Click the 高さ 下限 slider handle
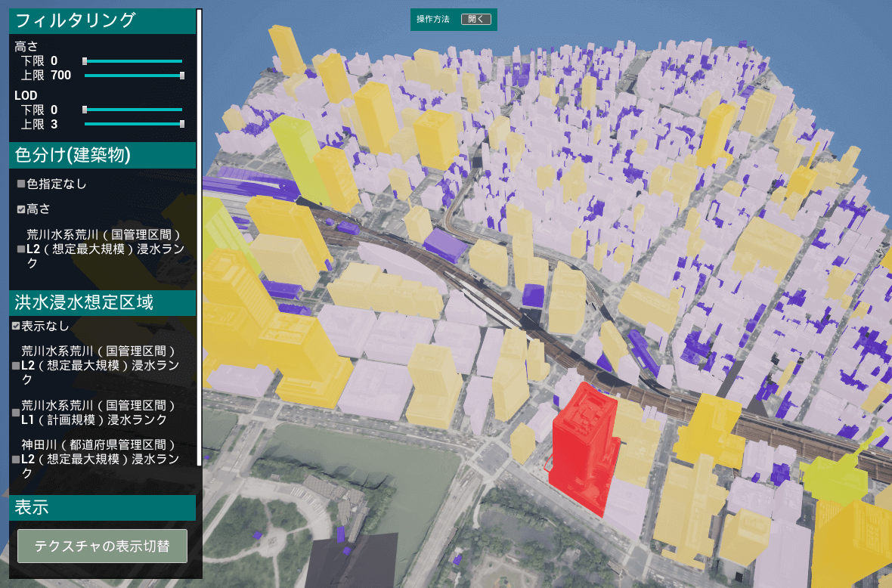The width and height of the screenshot is (892, 588). [x=85, y=61]
